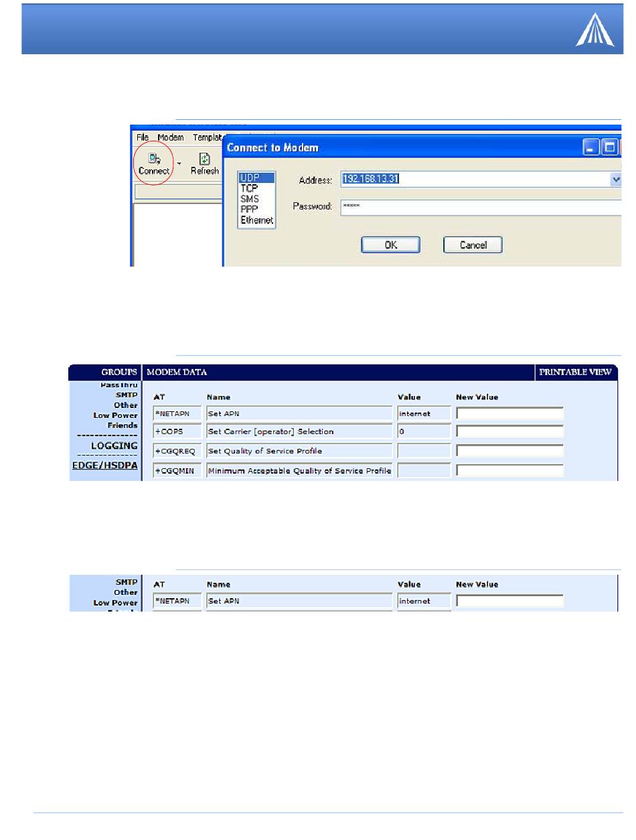Viewport: 636px width, 840px height.
Task: Click the Connect toolbar icon
Action: 154,164
